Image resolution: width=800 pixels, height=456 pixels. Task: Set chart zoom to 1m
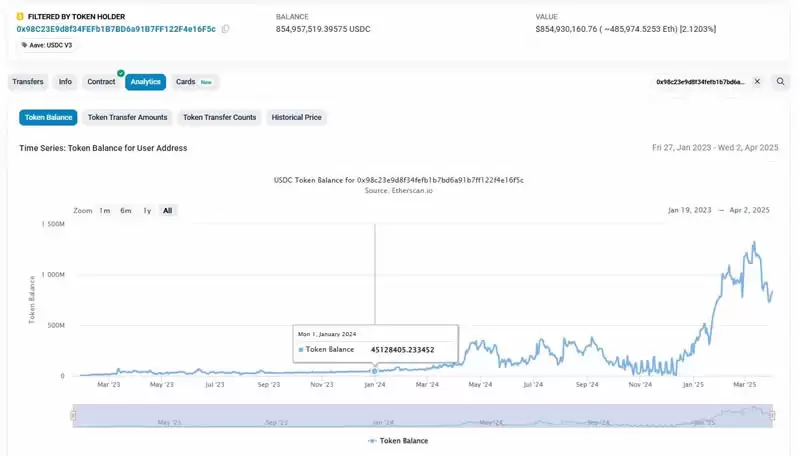(105, 211)
